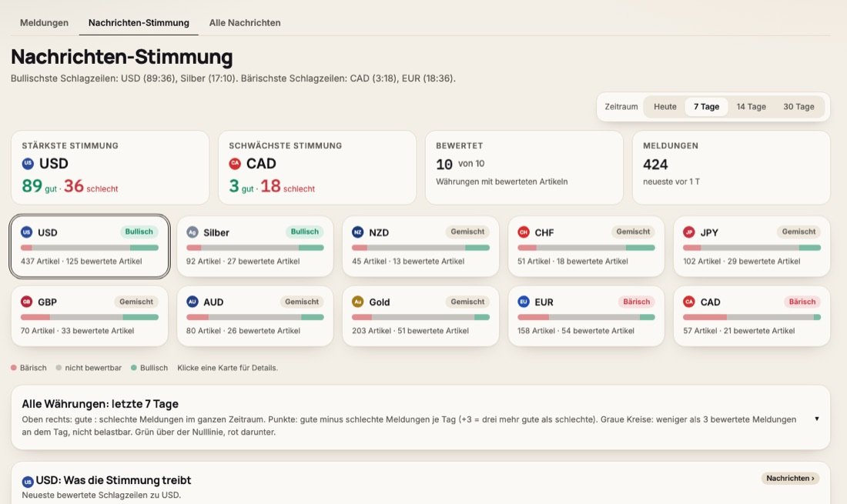This screenshot has width=847, height=504.
Task: Click the 'Währungen mit bewerteten Artikeln' text
Action: (502, 182)
